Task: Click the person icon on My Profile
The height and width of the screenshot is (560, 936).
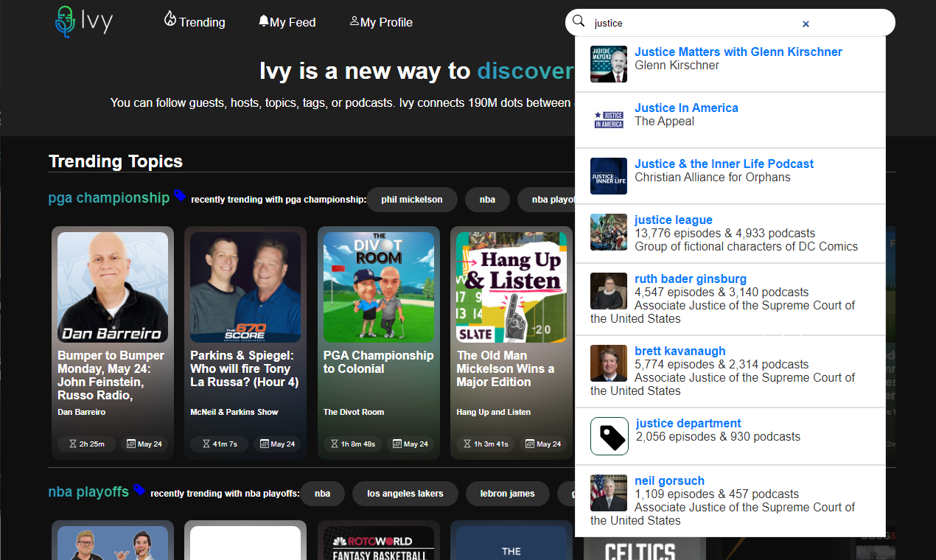Action: point(355,21)
